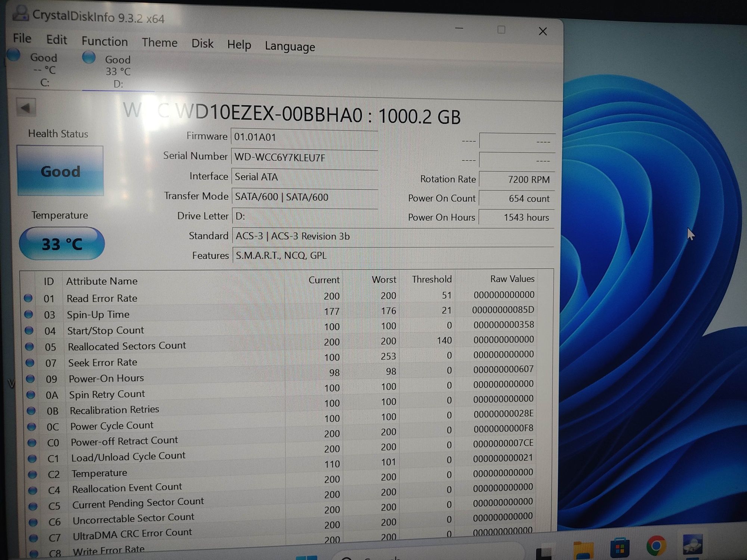The image size is (747, 560).
Task: Open Google Chrome from the taskbar
Action: click(656, 546)
